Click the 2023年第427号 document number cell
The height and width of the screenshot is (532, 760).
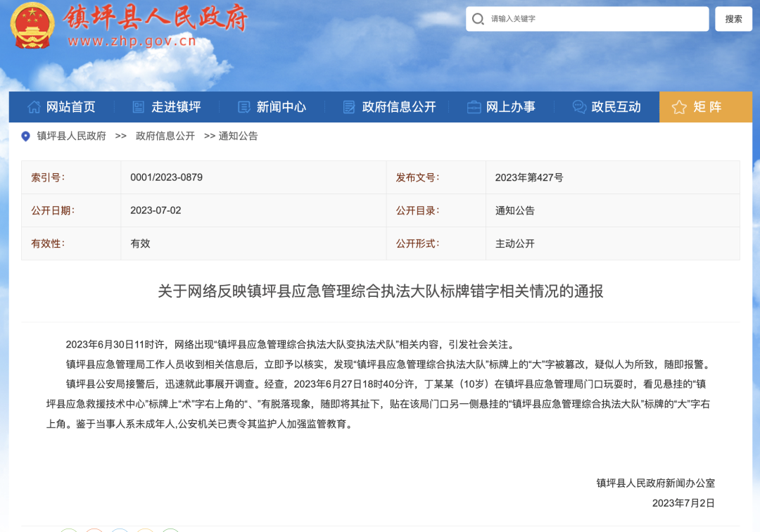coord(529,177)
